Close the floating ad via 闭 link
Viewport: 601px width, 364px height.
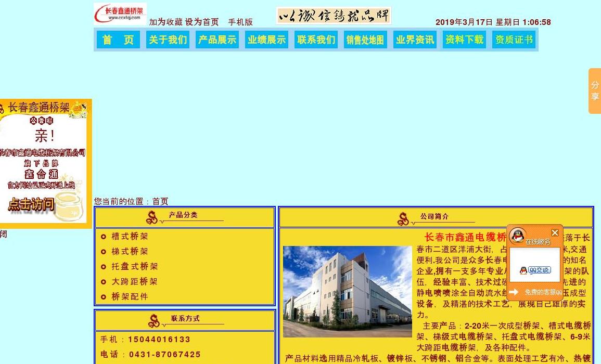coord(3,233)
